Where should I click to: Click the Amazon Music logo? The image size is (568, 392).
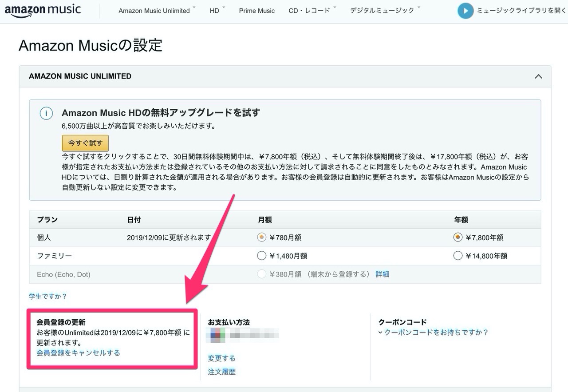[x=43, y=11]
